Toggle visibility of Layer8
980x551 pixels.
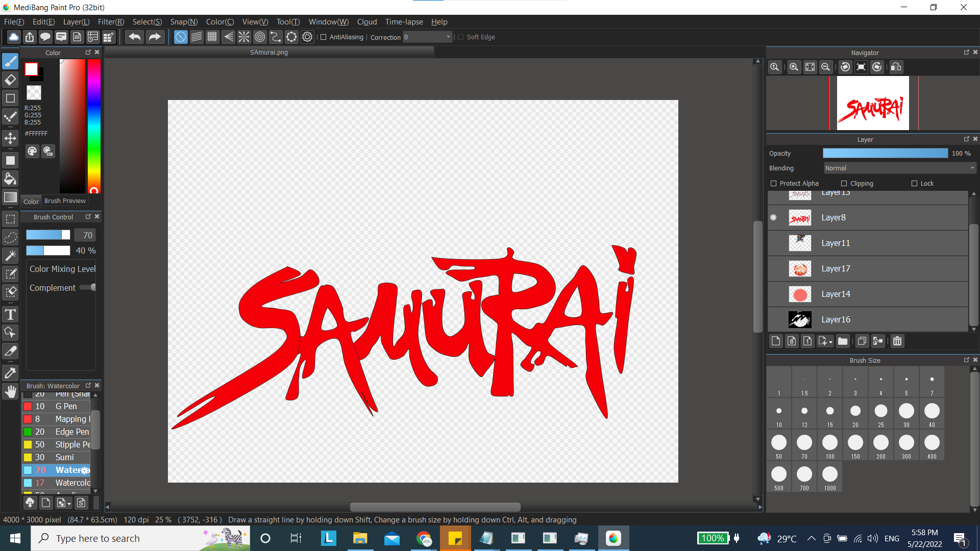click(773, 218)
